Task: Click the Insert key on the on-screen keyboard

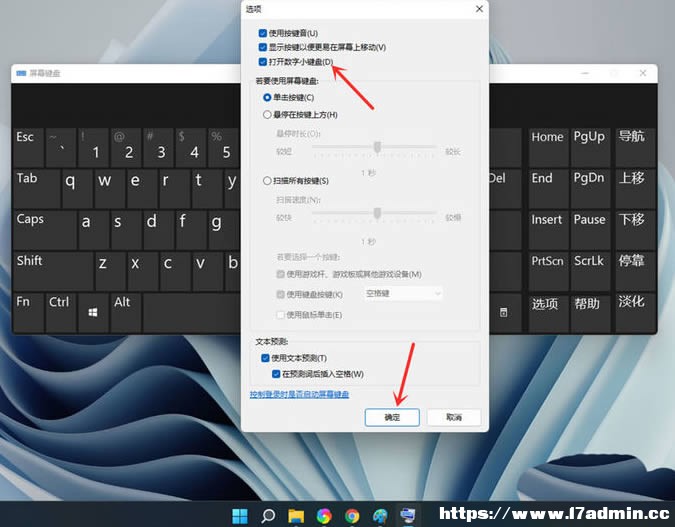Action: [x=548, y=229]
